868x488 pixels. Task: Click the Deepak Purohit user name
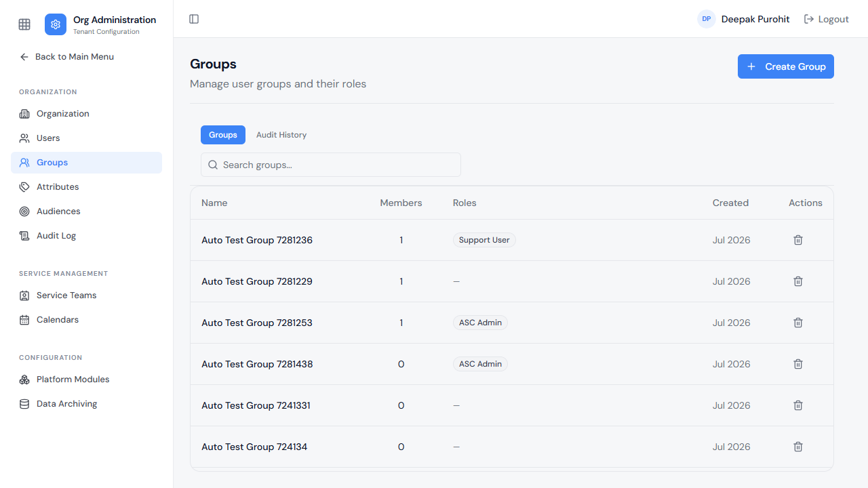pyautogui.click(x=755, y=19)
